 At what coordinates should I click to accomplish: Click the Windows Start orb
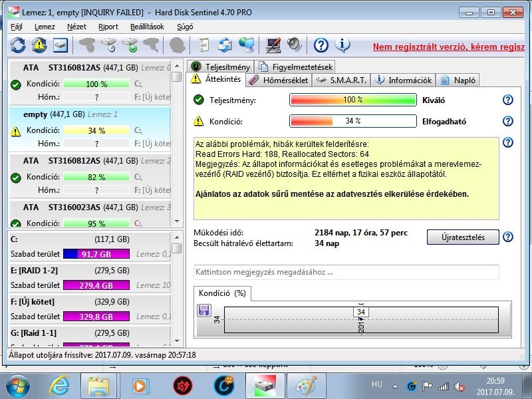tap(18, 386)
